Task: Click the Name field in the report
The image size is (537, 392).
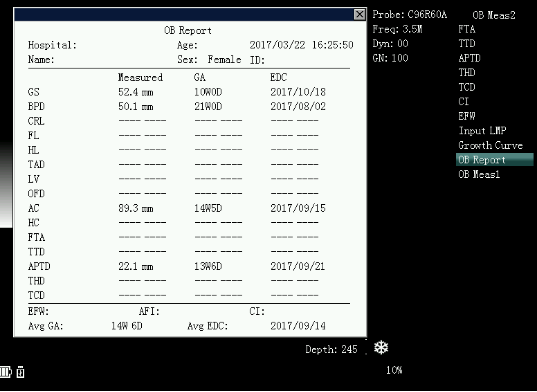Action: pos(41,60)
